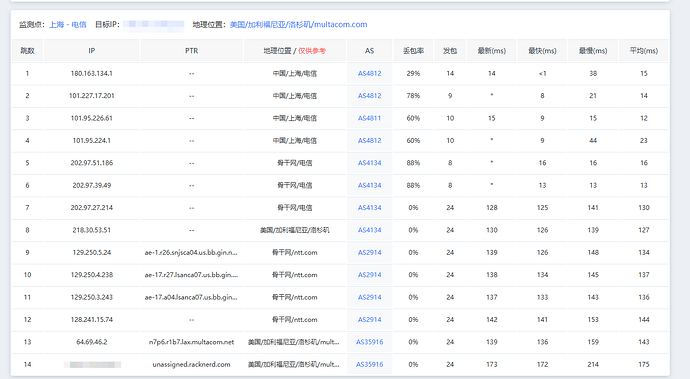Screen dimensions: 690x379
Task: Open AS4812 link for IP 101.95.224.1
Action: [x=370, y=140]
